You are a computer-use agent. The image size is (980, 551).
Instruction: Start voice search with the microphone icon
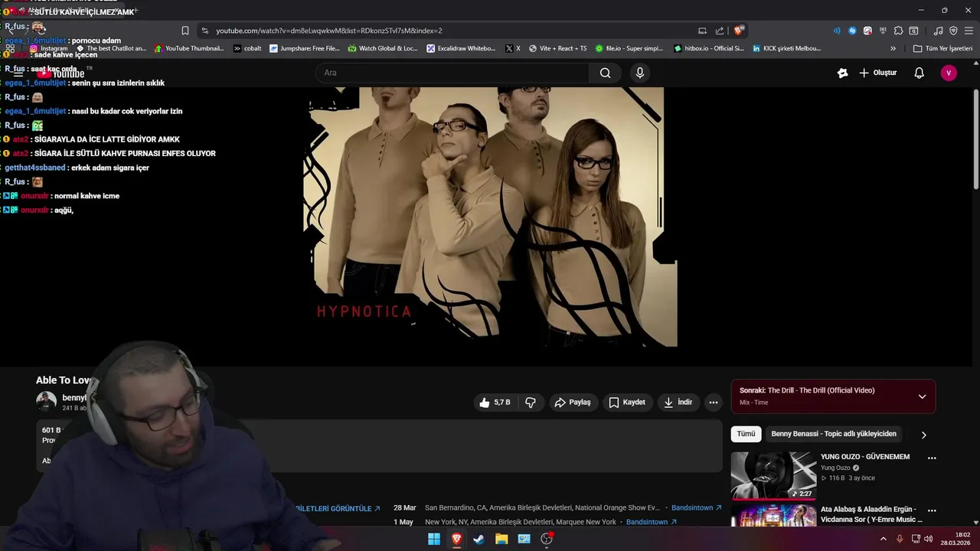(x=640, y=73)
